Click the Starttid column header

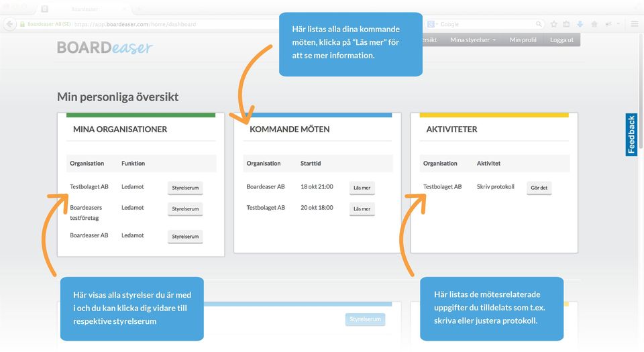click(x=311, y=164)
